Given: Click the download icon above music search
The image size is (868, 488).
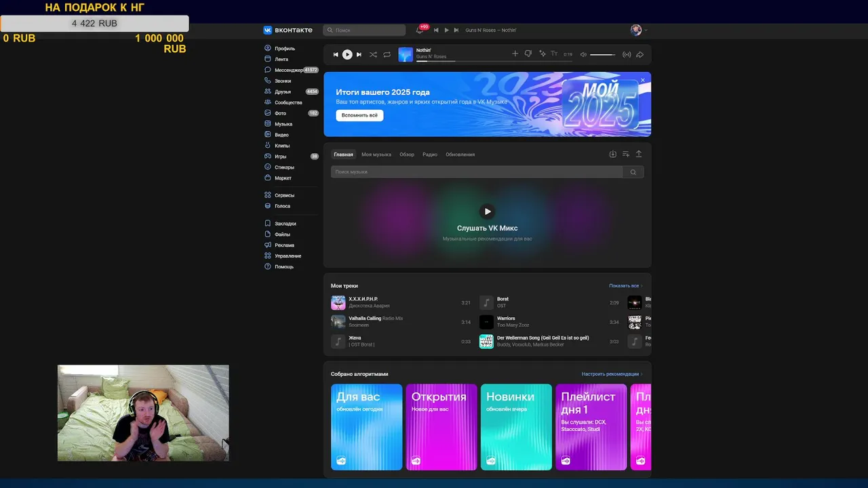Looking at the screenshot, I should (613, 154).
